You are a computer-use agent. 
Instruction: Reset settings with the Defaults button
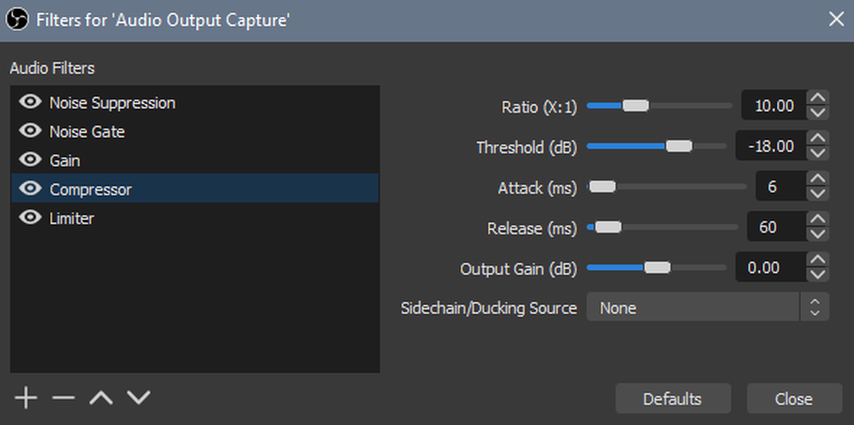pos(673,398)
